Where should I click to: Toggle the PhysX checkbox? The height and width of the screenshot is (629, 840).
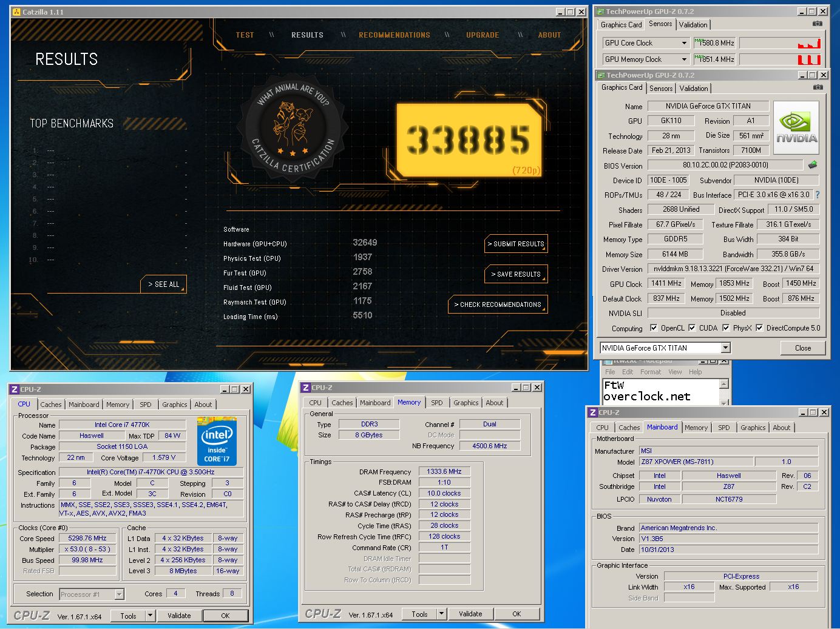click(x=726, y=328)
